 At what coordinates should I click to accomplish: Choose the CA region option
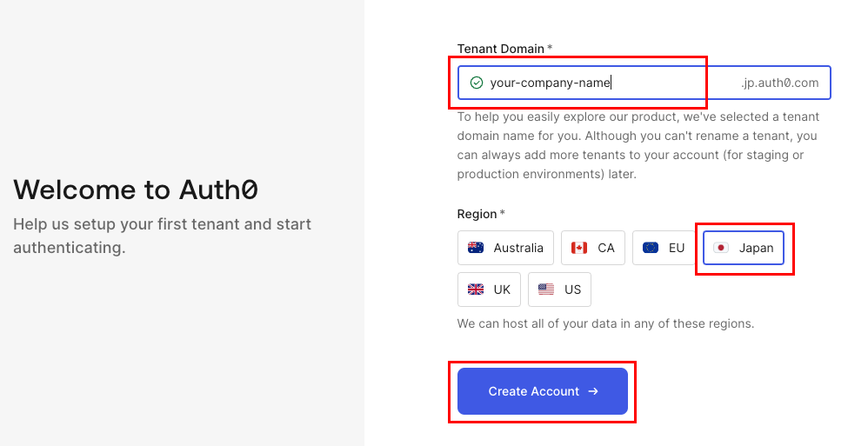tap(593, 248)
